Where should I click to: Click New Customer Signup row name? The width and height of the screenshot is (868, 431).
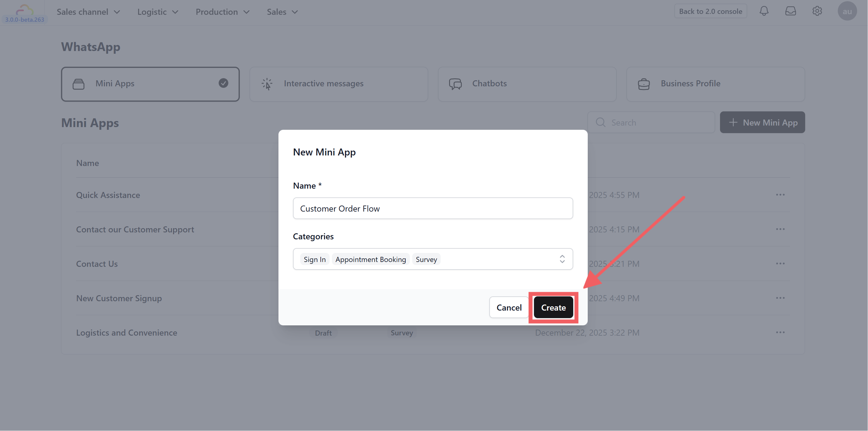[119, 298]
